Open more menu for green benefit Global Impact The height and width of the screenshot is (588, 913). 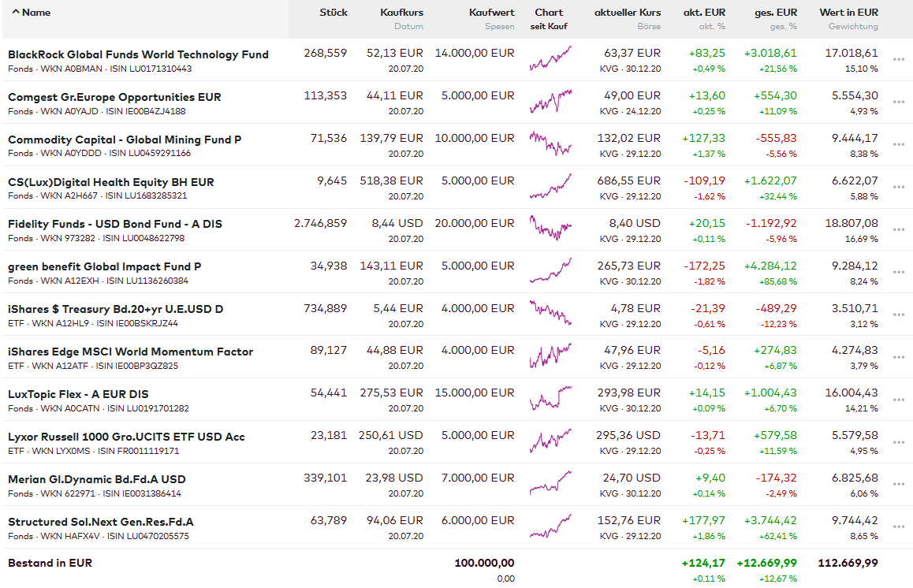pos(898,272)
